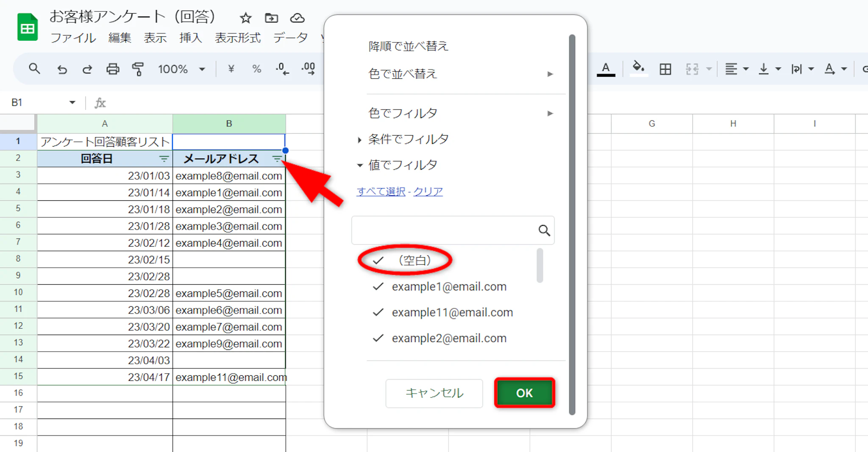Uncheck the (空白) filter value
868x452 pixels.
coord(378,261)
